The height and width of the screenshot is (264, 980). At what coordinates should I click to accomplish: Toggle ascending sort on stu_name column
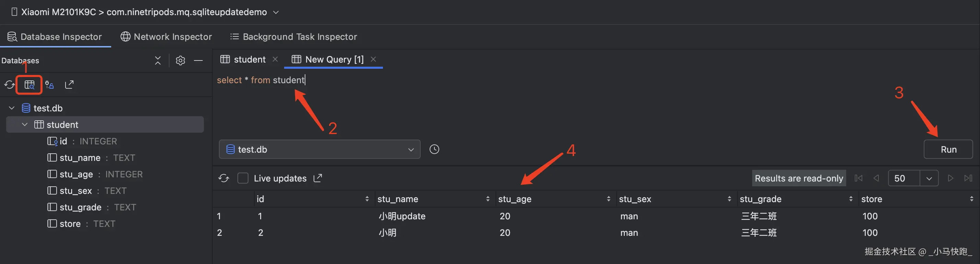(x=488, y=198)
